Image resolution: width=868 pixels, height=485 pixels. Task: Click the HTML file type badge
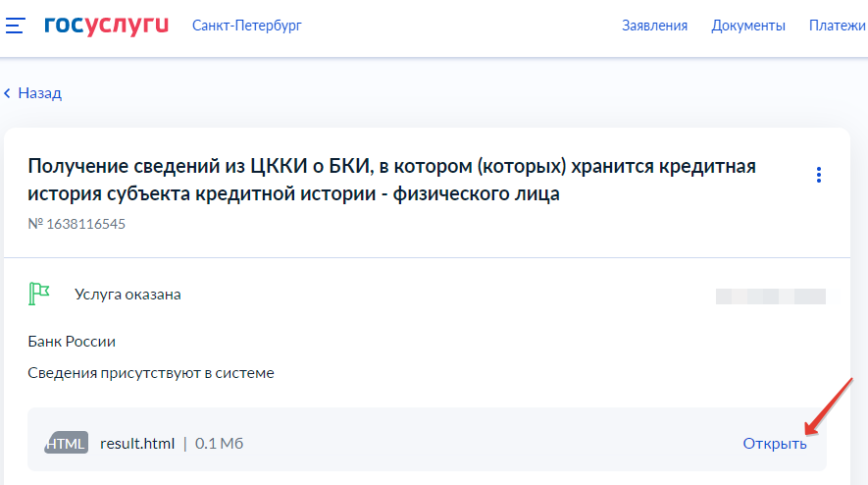coord(67,444)
